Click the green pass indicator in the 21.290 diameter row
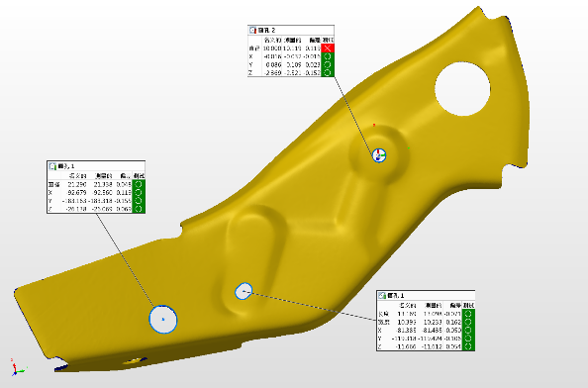Image resolution: width=588 pixels, height=388 pixels. coord(139,184)
